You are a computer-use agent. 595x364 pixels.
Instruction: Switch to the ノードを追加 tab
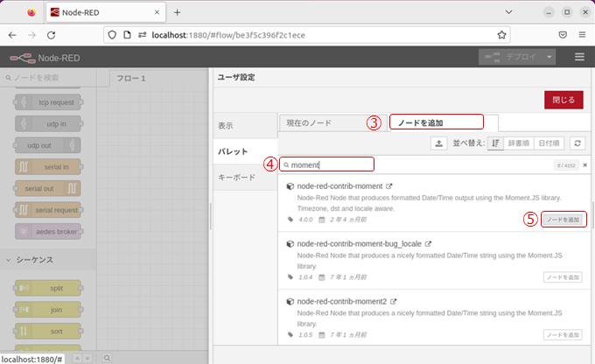point(435,122)
